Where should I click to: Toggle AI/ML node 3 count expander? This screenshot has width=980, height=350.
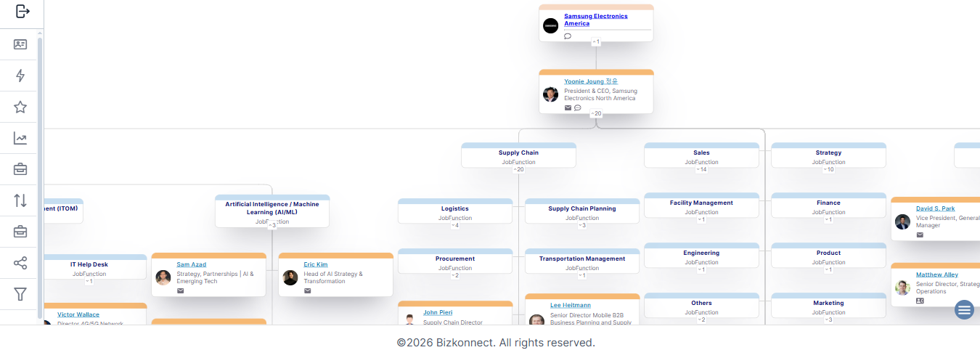[272, 225]
